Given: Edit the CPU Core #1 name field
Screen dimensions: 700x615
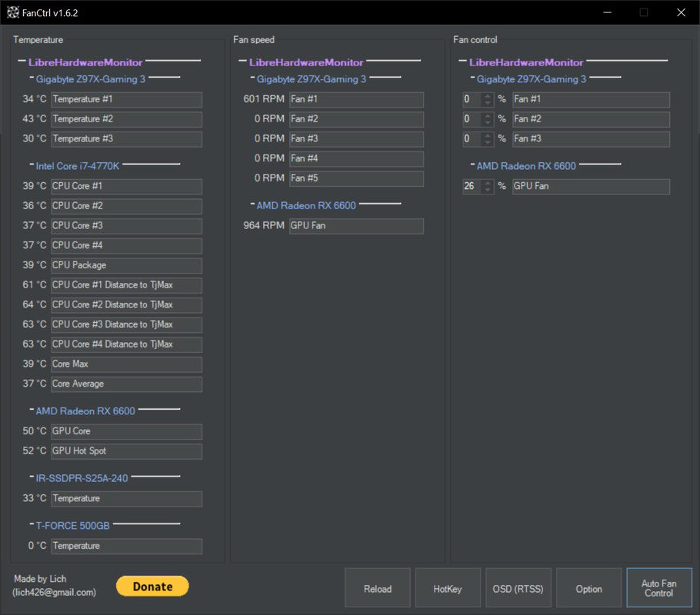Looking at the screenshot, I should (126, 187).
